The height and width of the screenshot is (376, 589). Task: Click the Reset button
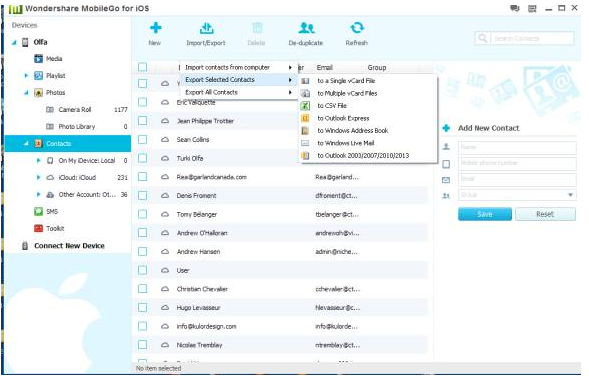(x=545, y=214)
